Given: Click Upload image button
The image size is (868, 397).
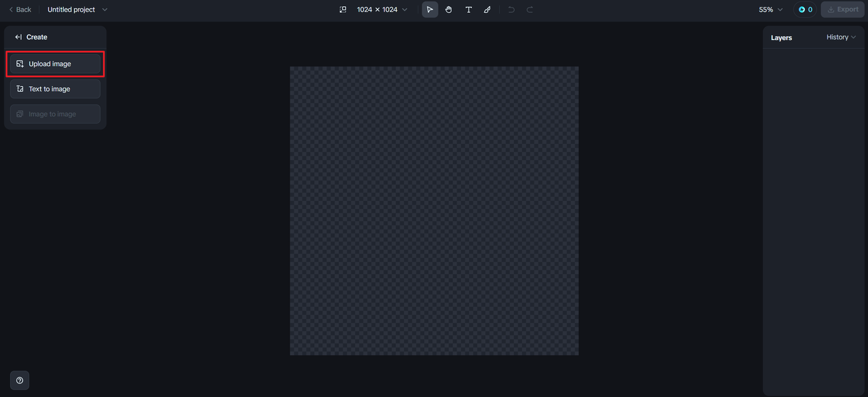Looking at the screenshot, I should coord(55,64).
